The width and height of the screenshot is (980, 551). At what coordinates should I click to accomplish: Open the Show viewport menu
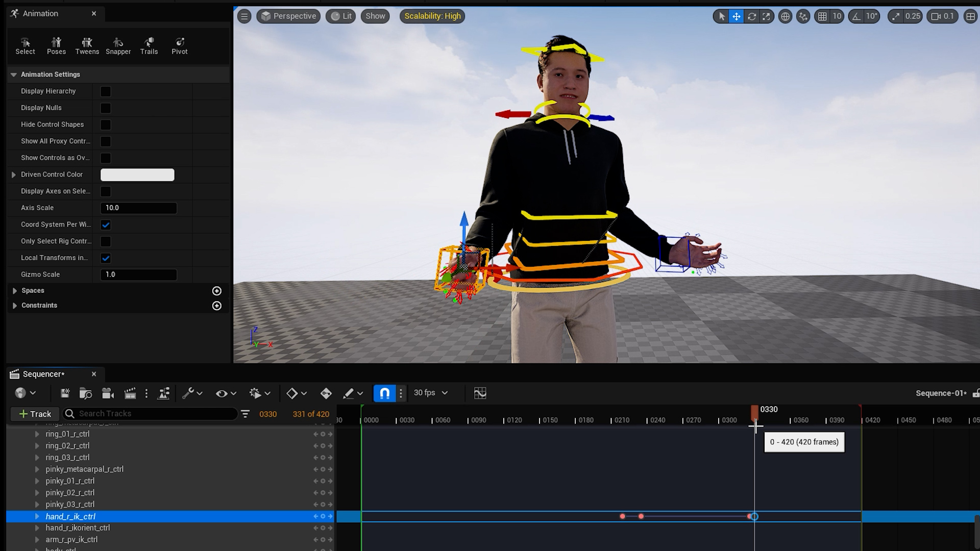click(375, 16)
